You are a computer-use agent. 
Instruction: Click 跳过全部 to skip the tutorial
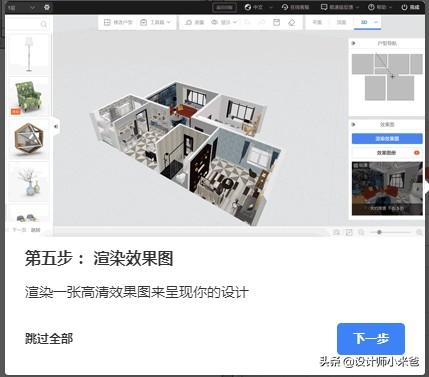point(49,338)
